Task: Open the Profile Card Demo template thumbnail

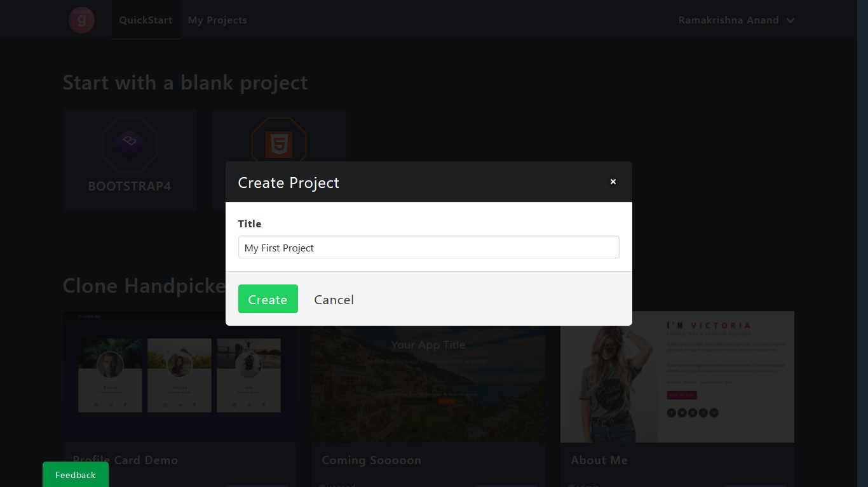Action: (x=179, y=376)
